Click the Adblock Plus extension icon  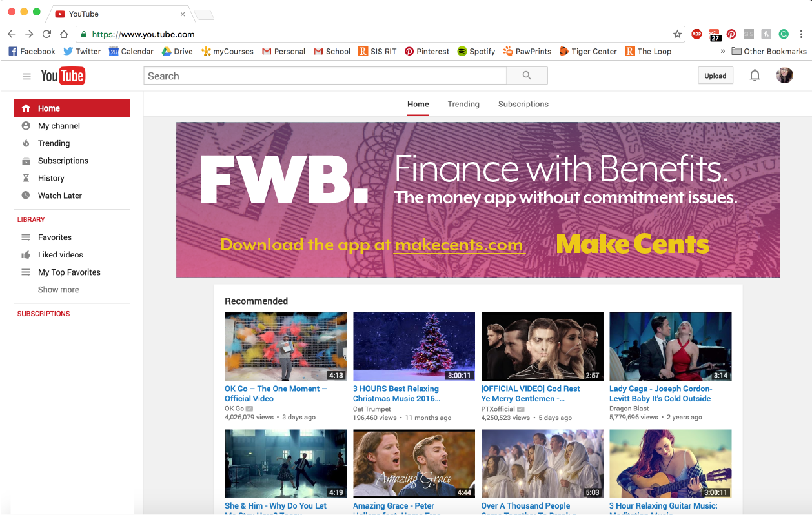click(696, 34)
